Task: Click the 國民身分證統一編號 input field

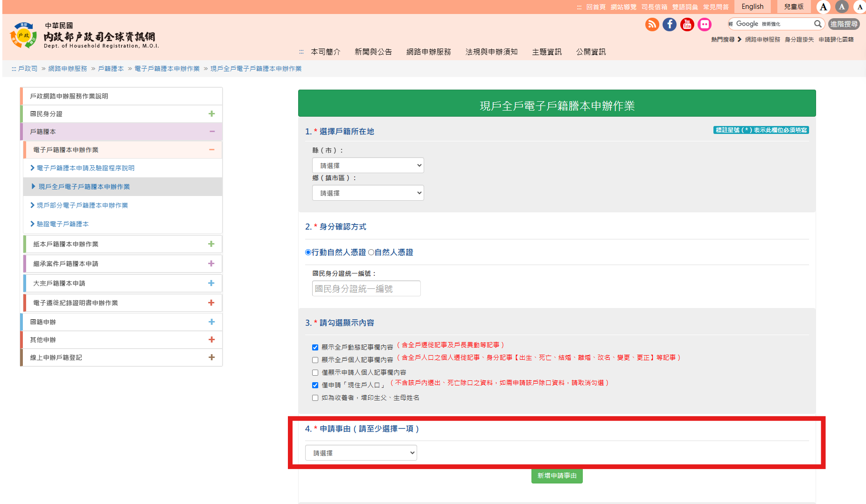Action: point(366,288)
